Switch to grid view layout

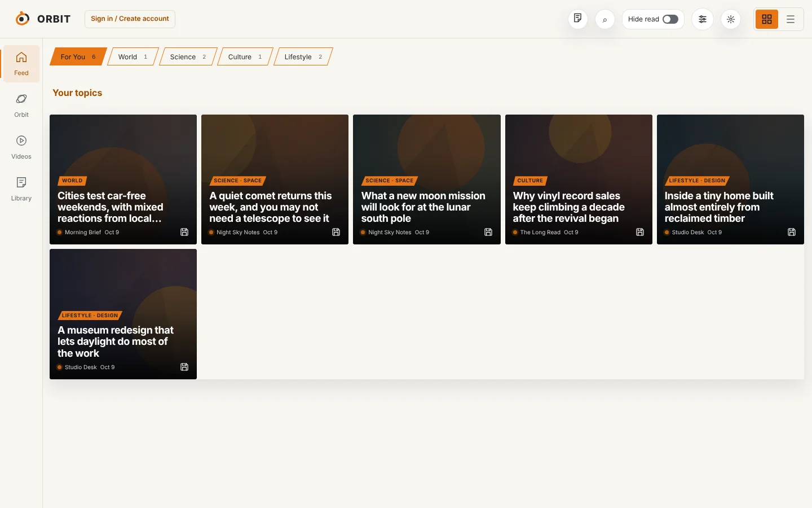[x=767, y=19]
